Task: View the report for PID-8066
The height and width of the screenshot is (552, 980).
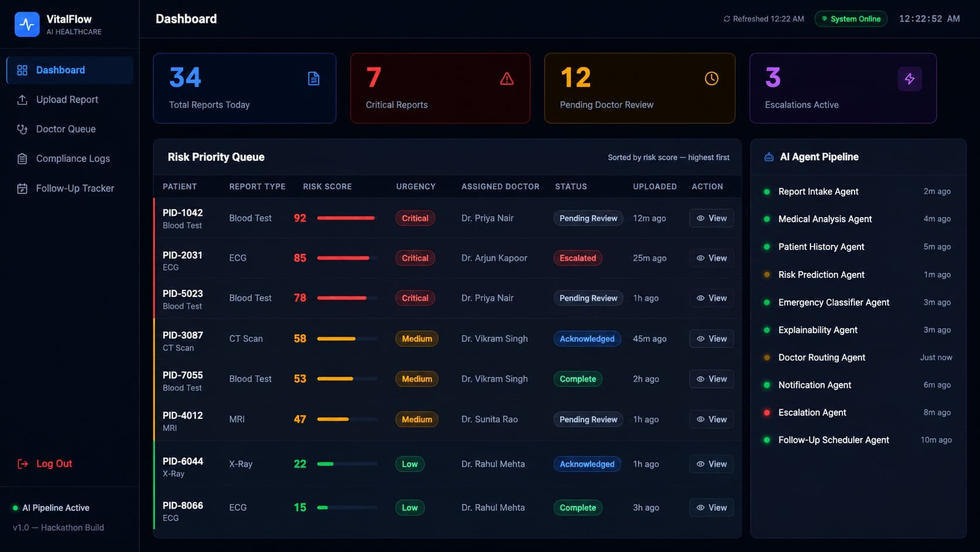Action: 712,508
